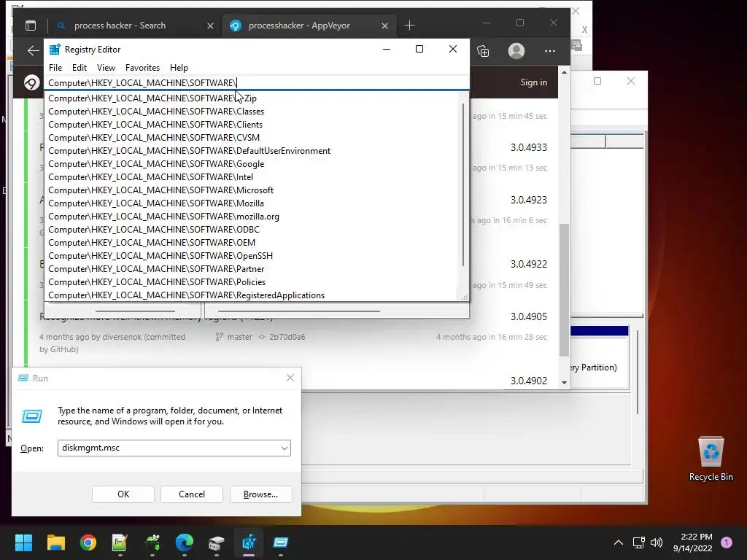
Task: Open Microsoft Edge from the taskbar
Action: click(x=185, y=542)
